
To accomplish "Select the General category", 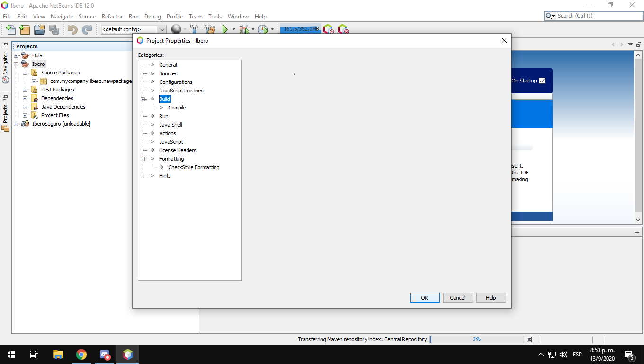I will [x=168, y=65].
